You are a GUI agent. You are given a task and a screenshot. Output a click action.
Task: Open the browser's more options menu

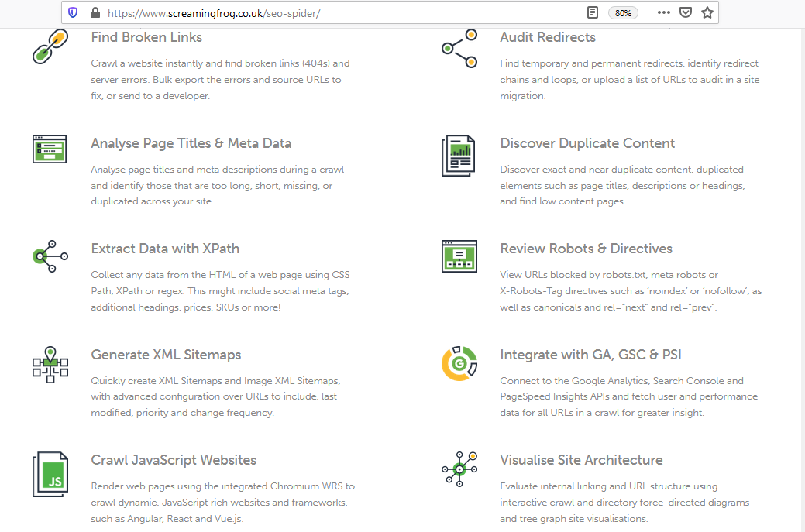click(x=663, y=12)
